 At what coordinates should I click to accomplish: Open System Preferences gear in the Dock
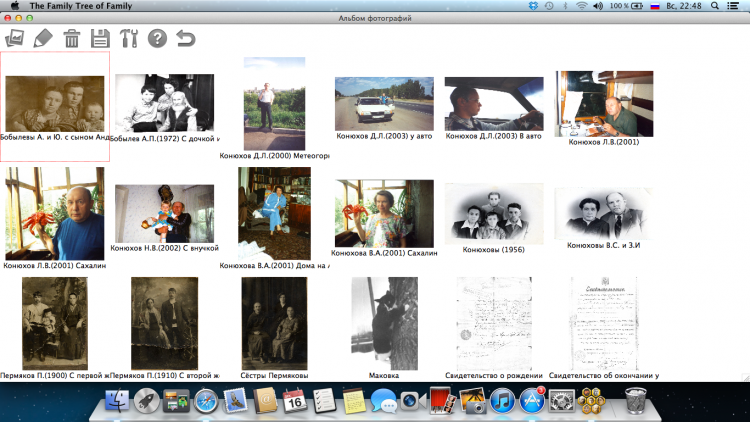click(561, 401)
